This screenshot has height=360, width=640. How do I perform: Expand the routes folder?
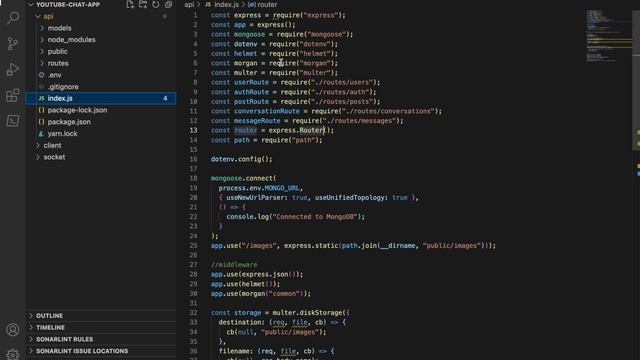click(42, 63)
